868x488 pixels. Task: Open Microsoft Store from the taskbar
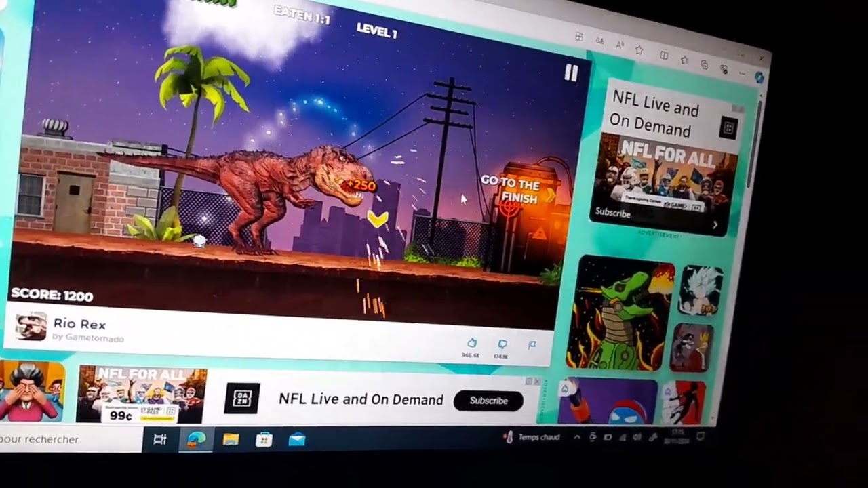(264, 440)
